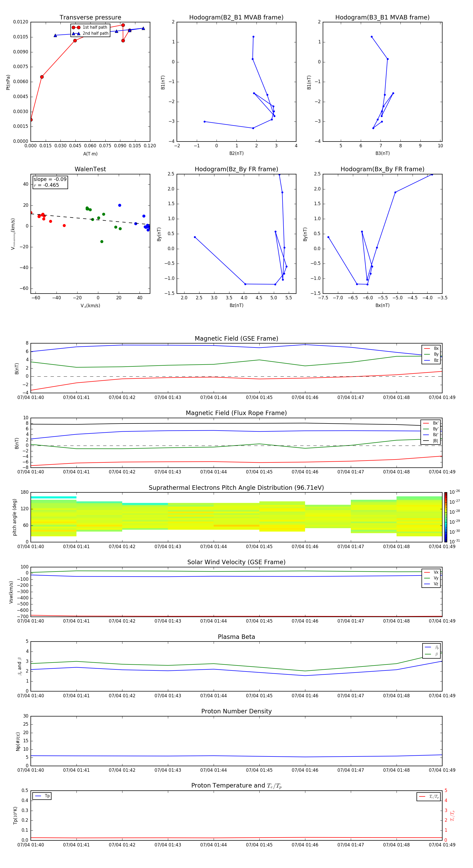The width and height of the screenshot is (473, 868).
Task: Click the '07/04 01:40' tick under GSE magnetic field
Action: pos(31,398)
